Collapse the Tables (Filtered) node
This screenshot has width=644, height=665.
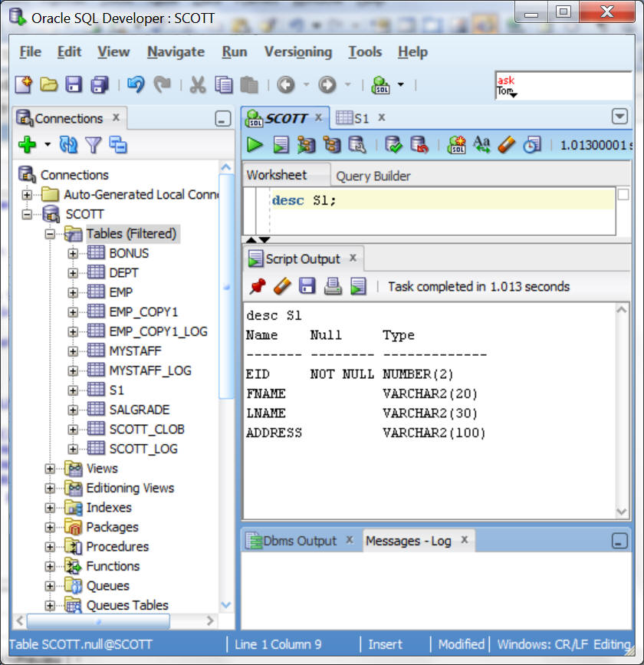(x=50, y=234)
